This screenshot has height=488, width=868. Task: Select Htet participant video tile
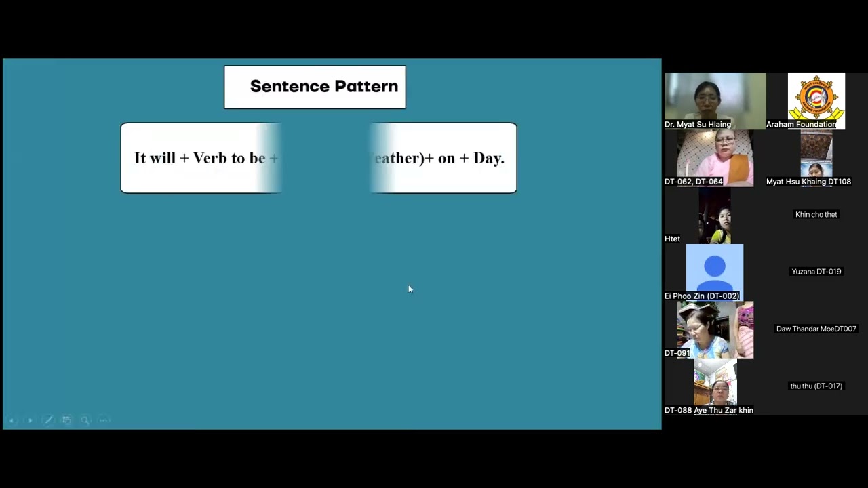click(x=715, y=216)
